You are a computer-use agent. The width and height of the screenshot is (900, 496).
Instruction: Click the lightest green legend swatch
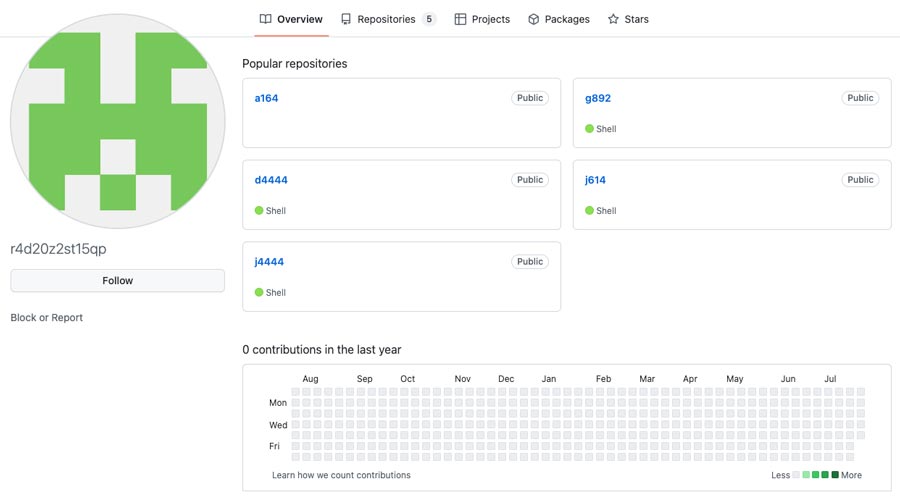tap(806, 475)
